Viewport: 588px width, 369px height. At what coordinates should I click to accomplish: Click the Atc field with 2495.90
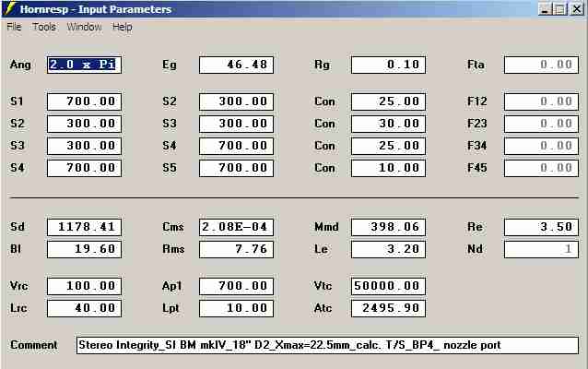388,308
